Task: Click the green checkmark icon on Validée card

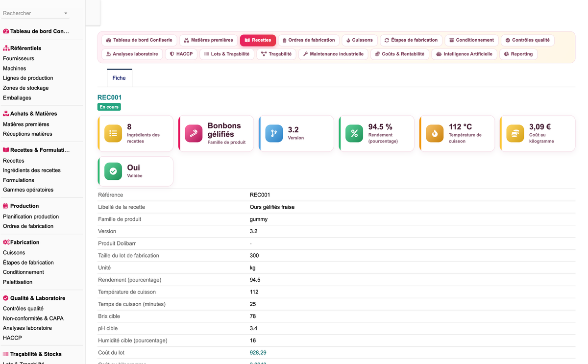Action: tap(113, 171)
